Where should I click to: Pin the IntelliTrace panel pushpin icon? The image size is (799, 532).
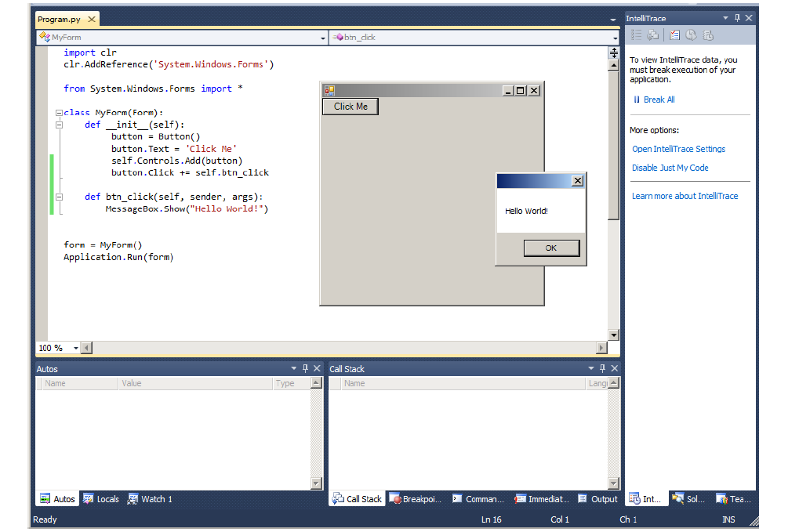[737, 18]
